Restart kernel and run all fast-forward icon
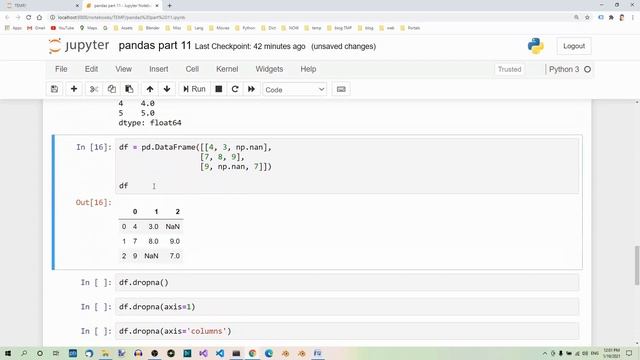 pos(251,89)
